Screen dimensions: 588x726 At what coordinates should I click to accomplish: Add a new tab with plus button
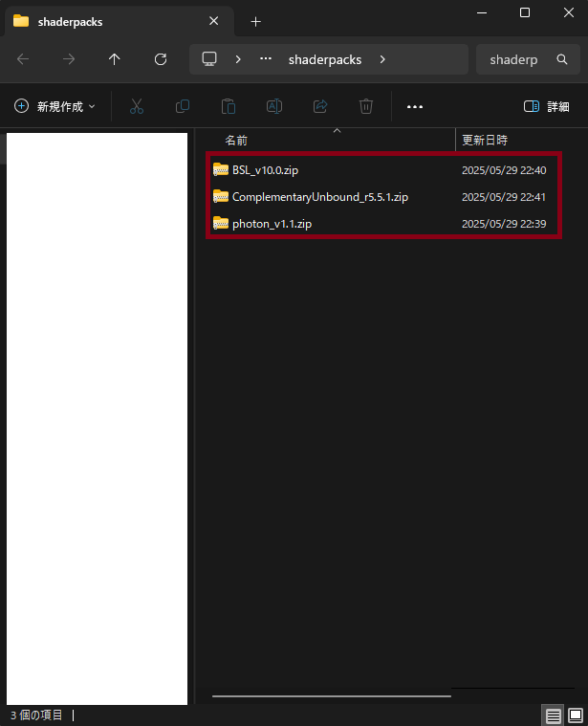[255, 21]
